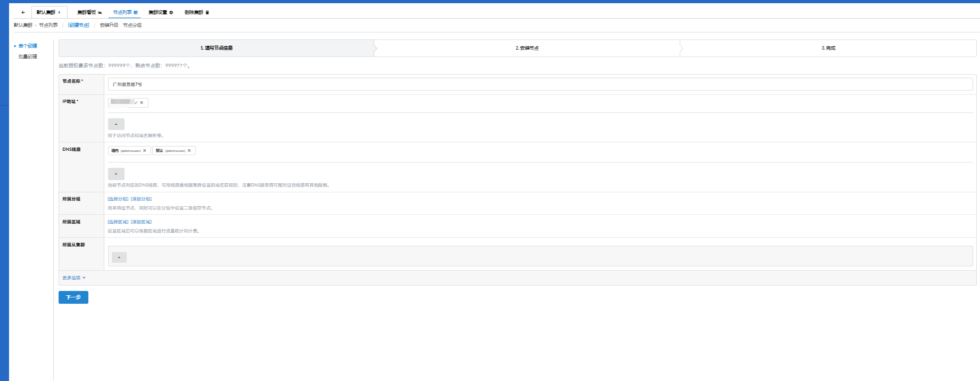Click the [选择分组] link

[118, 199]
